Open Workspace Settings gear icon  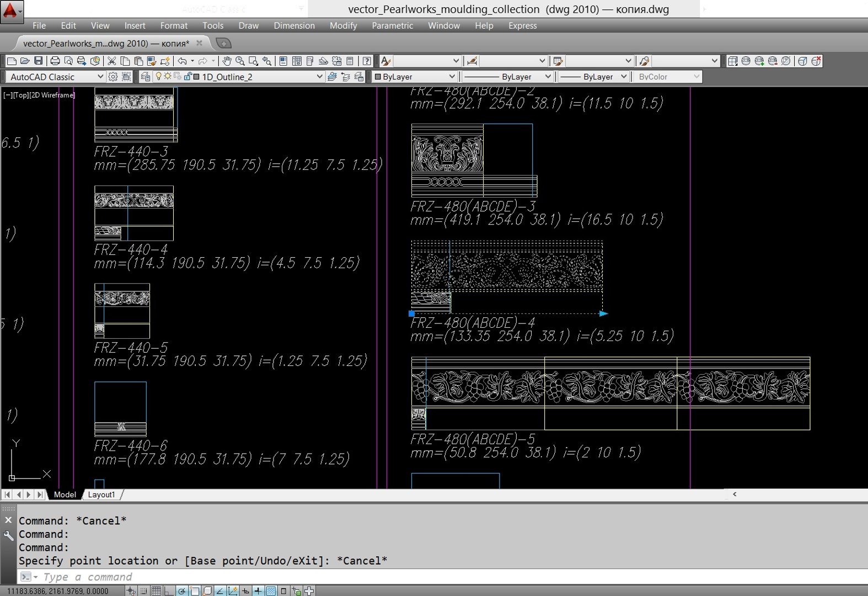coord(113,77)
